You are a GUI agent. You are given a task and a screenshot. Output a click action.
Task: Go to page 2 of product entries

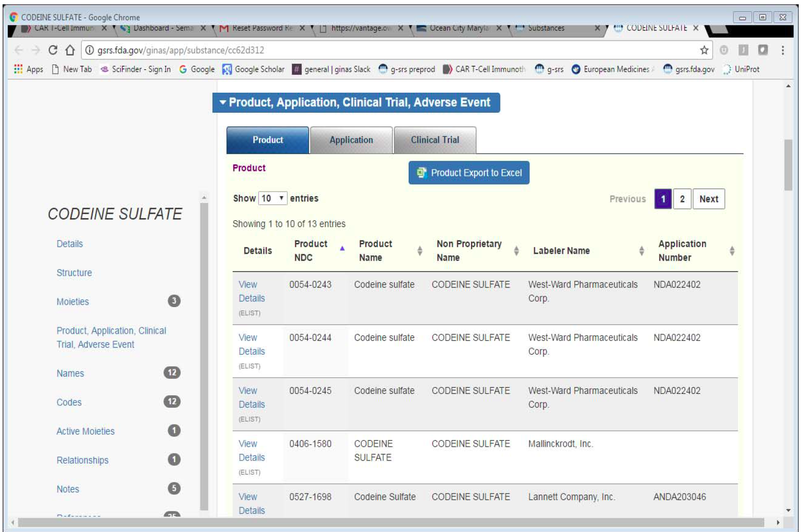pos(682,199)
